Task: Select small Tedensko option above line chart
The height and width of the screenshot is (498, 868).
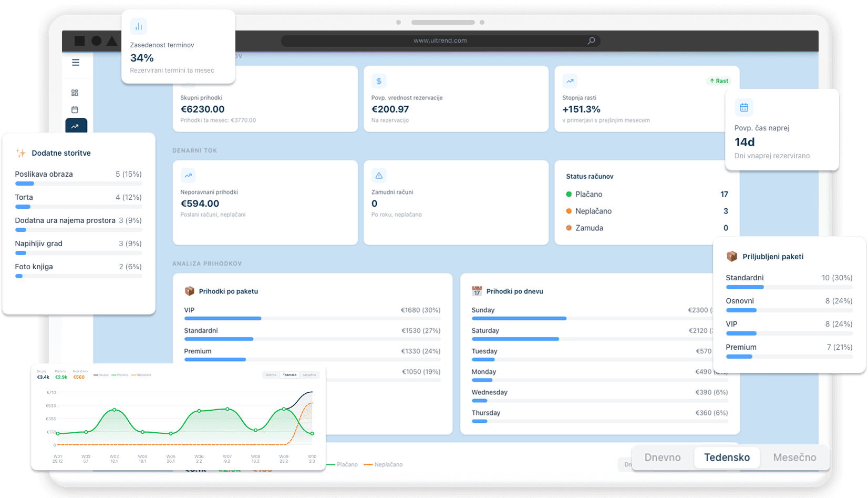Action: [290, 375]
